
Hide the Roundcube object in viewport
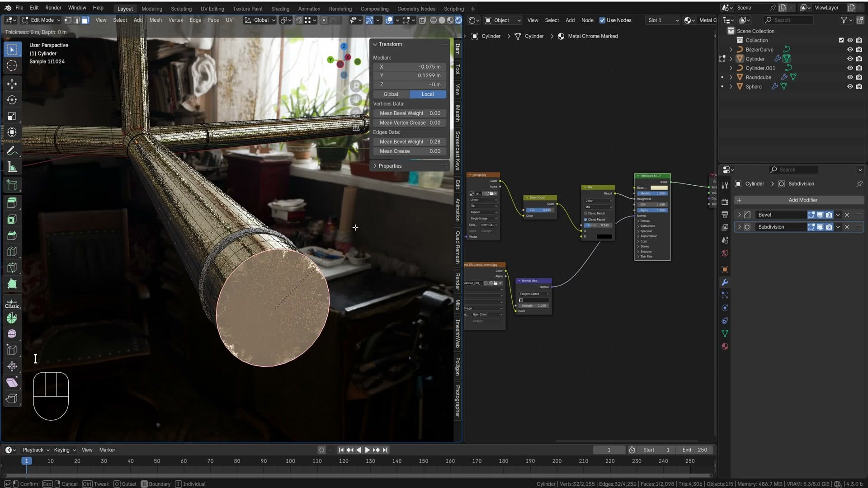pos(850,77)
